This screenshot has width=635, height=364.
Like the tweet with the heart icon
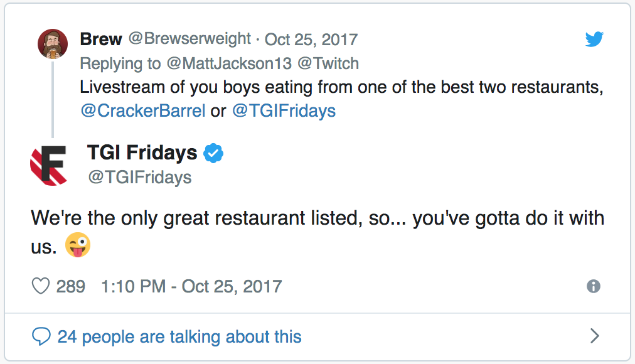[x=41, y=286]
